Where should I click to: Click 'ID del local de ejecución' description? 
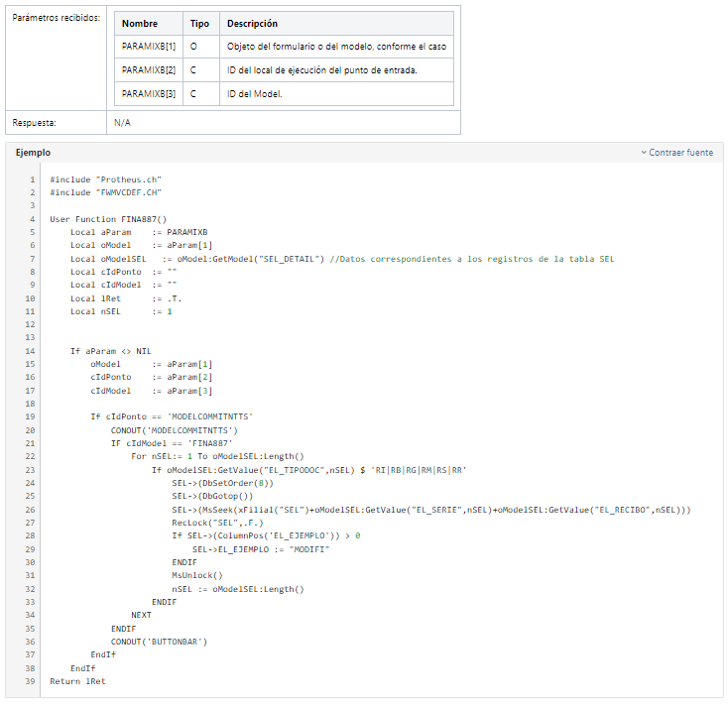pos(336,70)
